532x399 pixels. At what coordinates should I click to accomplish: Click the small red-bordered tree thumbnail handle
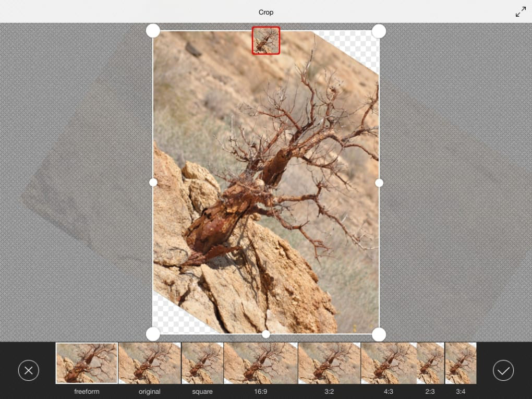tap(266, 40)
